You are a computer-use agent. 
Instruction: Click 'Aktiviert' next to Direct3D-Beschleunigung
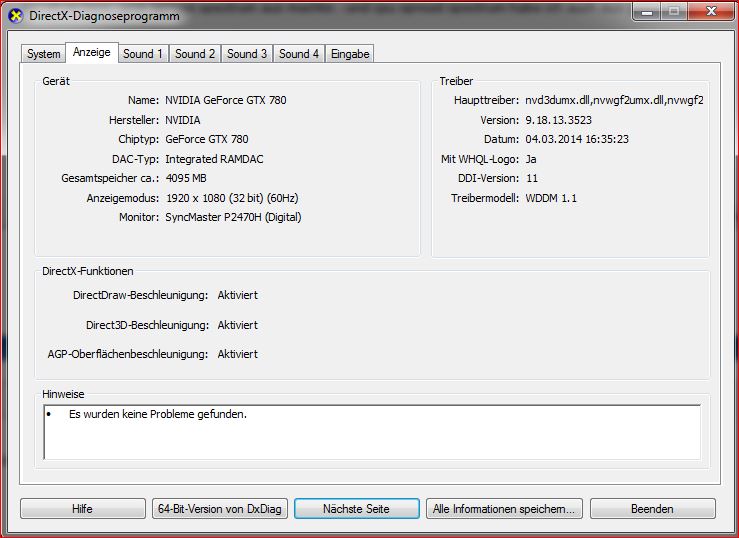pos(238,325)
